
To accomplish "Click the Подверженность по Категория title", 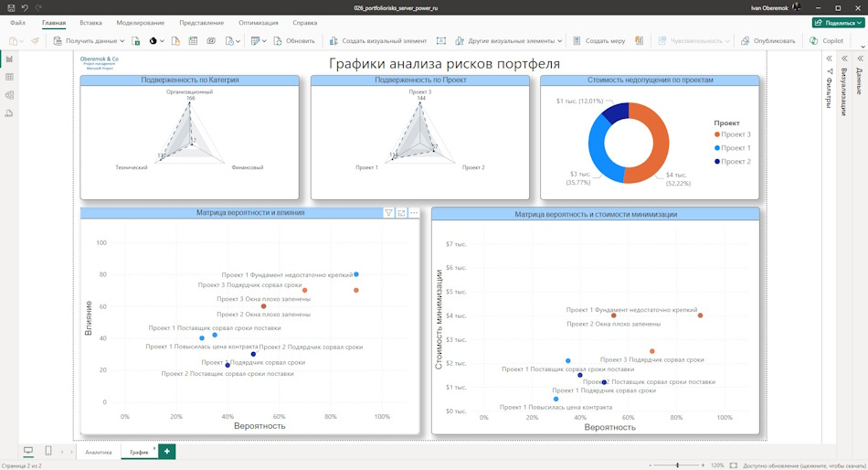I will tap(190, 80).
